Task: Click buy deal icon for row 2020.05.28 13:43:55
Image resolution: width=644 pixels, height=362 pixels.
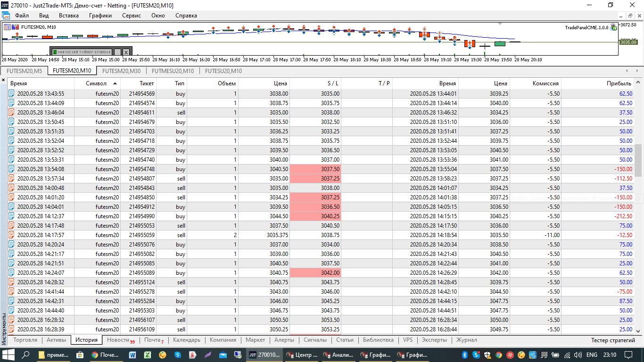Action: tap(12, 93)
